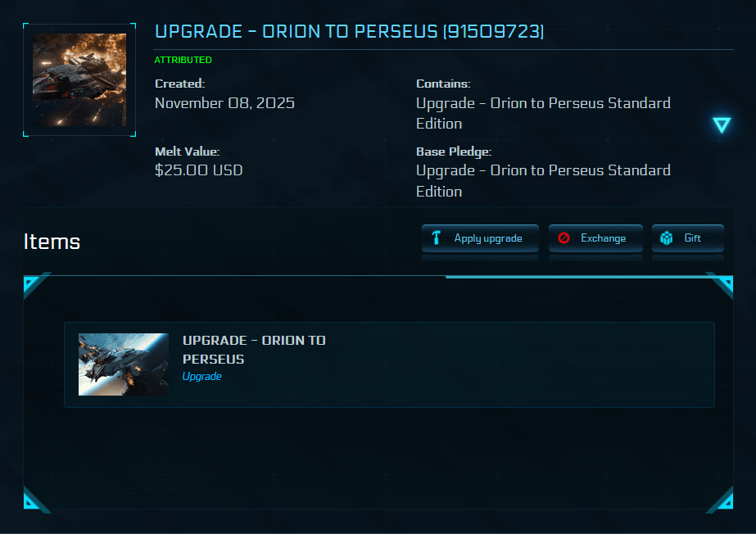Click the red prohibited icon on Exchange
Image resolution: width=756 pixels, height=534 pixels.
(564, 238)
